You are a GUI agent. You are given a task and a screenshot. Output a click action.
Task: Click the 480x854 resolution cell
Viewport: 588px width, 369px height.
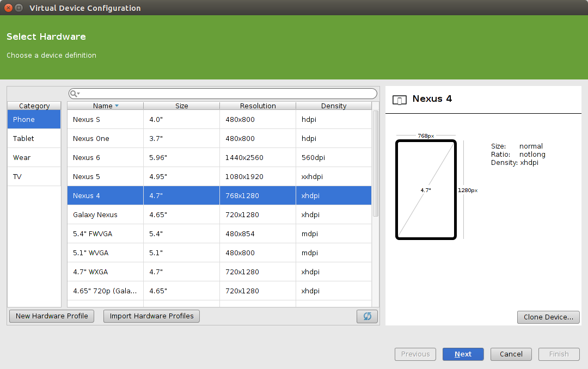pos(258,234)
